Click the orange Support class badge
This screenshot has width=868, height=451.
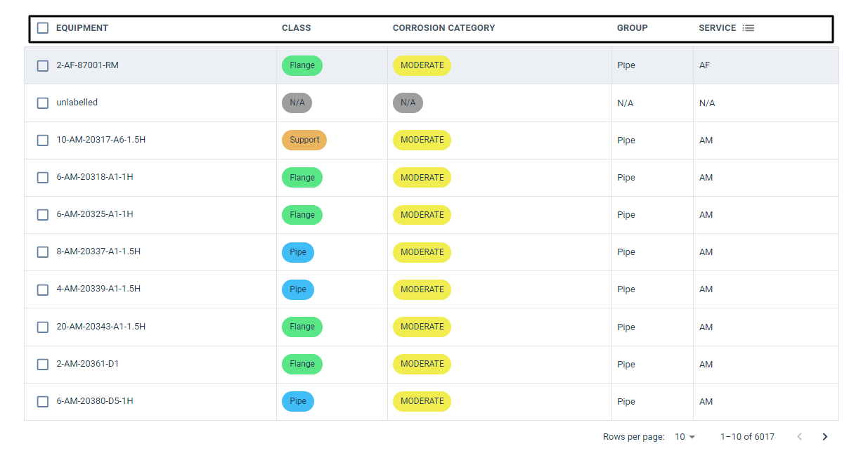(x=304, y=140)
